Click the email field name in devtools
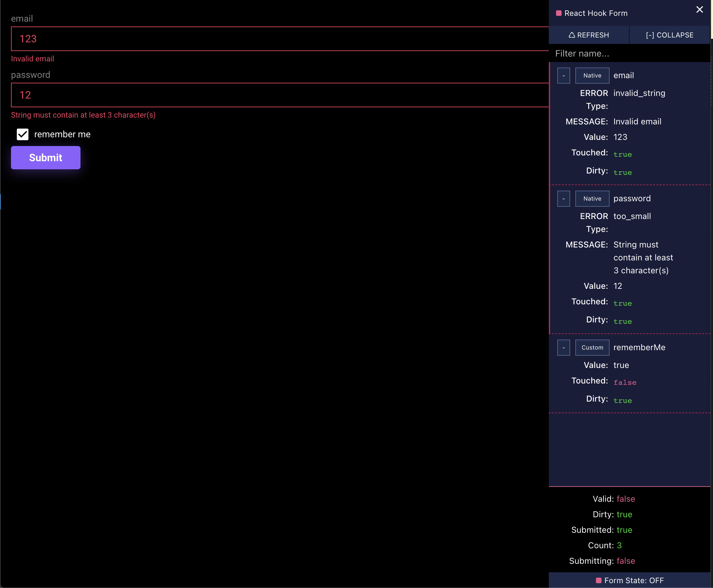Image resolution: width=713 pixels, height=588 pixels. pyautogui.click(x=623, y=76)
